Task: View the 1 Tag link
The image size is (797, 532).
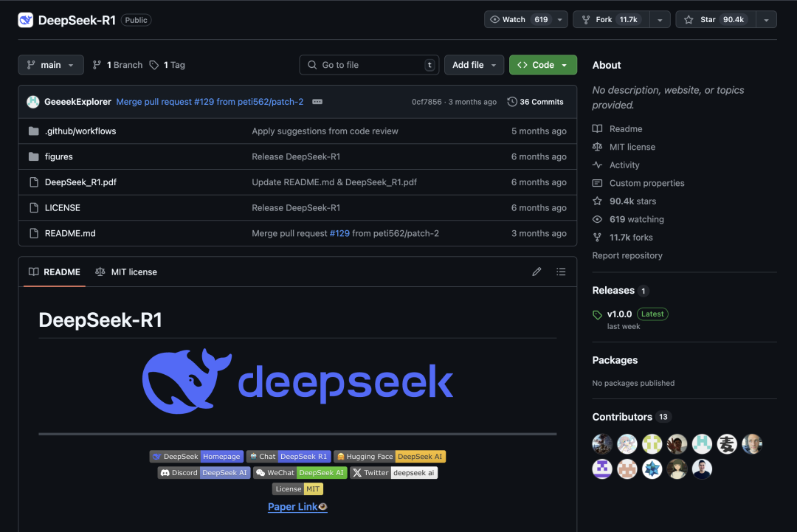Action: click(x=168, y=64)
